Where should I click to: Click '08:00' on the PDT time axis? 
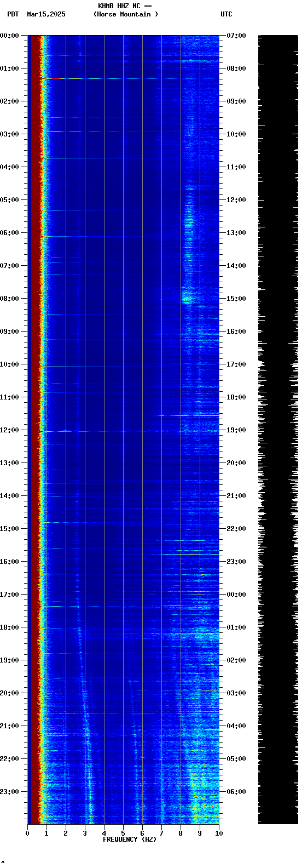[10, 299]
